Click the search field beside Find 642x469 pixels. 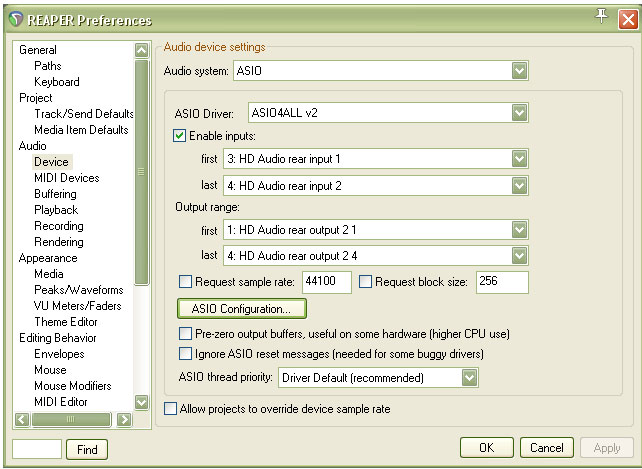click(x=37, y=449)
